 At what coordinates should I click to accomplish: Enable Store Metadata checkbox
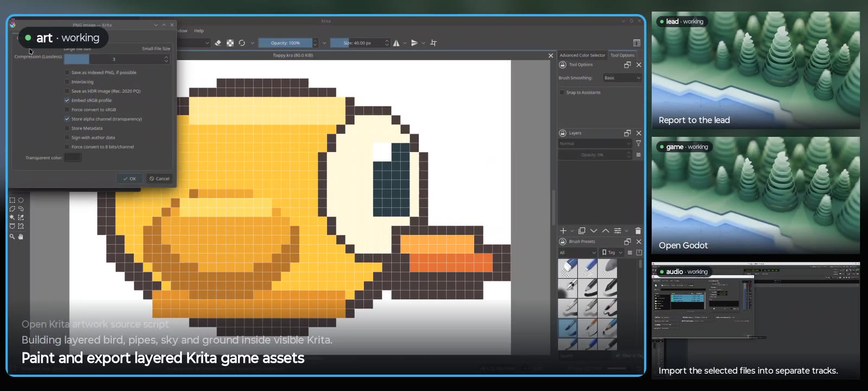[67, 128]
